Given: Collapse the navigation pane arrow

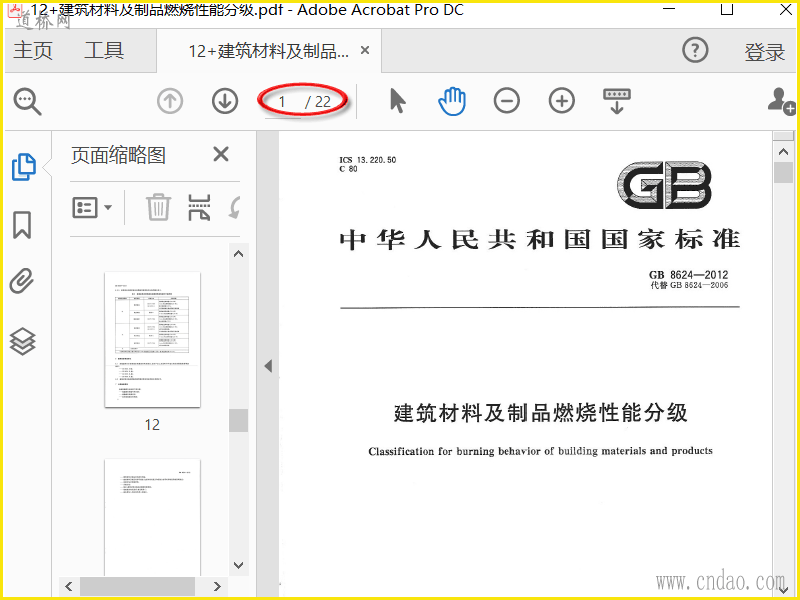Looking at the screenshot, I should pos(268,366).
